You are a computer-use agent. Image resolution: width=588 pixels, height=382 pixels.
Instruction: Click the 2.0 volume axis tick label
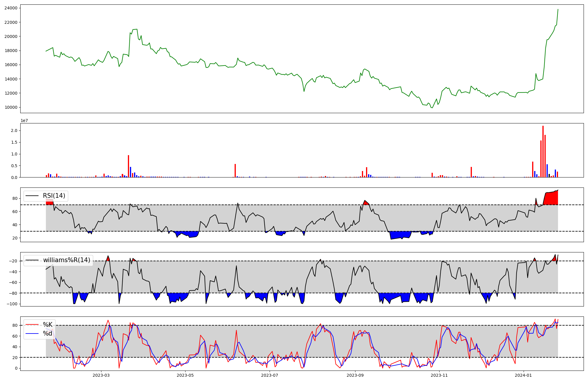tap(15, 130)
